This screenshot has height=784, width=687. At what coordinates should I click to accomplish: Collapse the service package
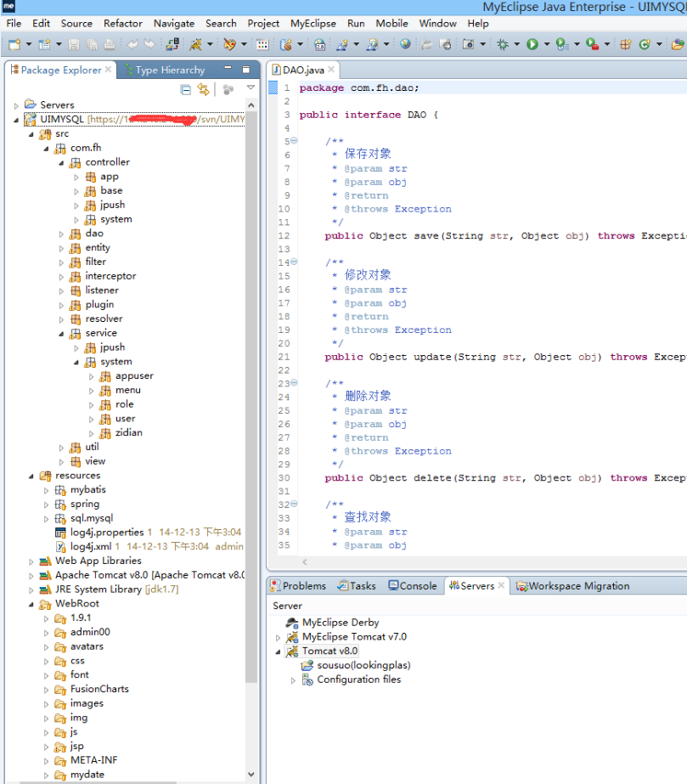(x=61, y=334)
